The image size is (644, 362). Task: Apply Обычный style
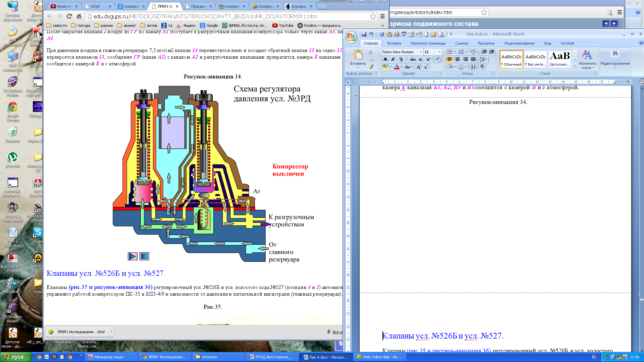pyautogui.click(x=511, y=59)
